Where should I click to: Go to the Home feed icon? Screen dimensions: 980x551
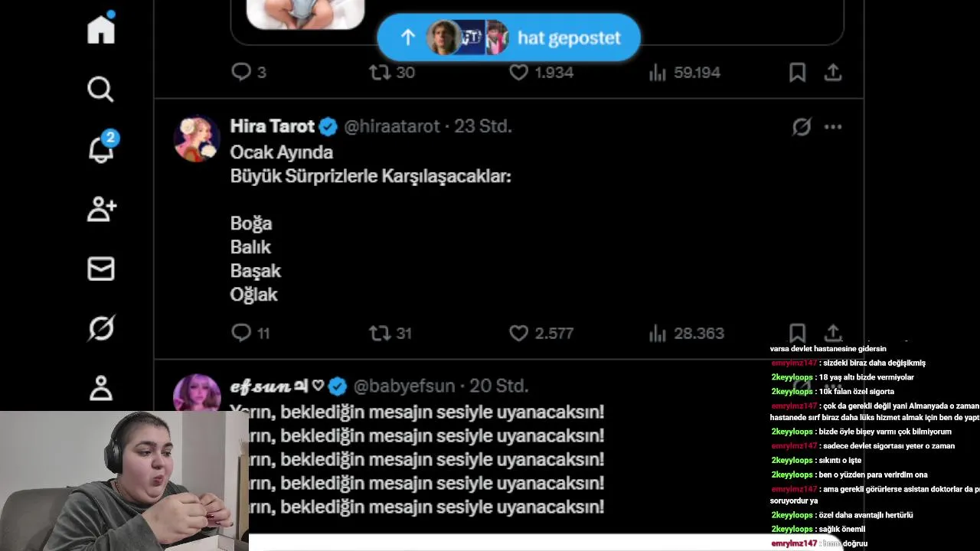[100, 29]
